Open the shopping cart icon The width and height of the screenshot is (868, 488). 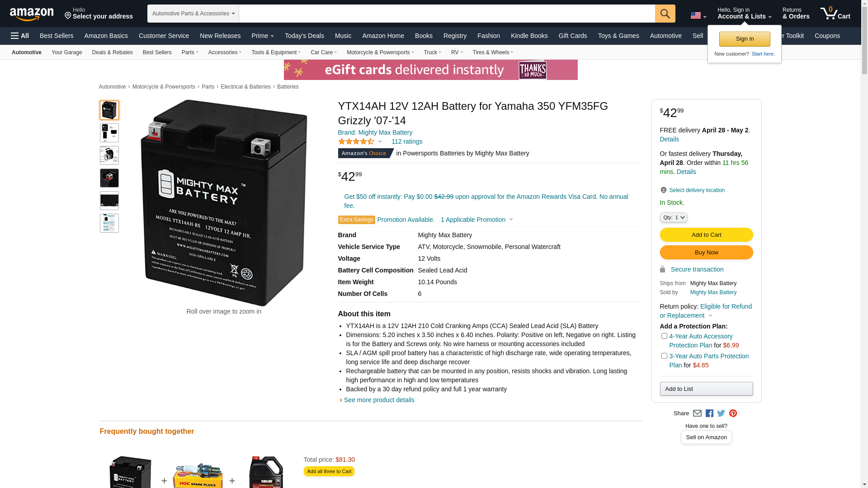(835, 13)
